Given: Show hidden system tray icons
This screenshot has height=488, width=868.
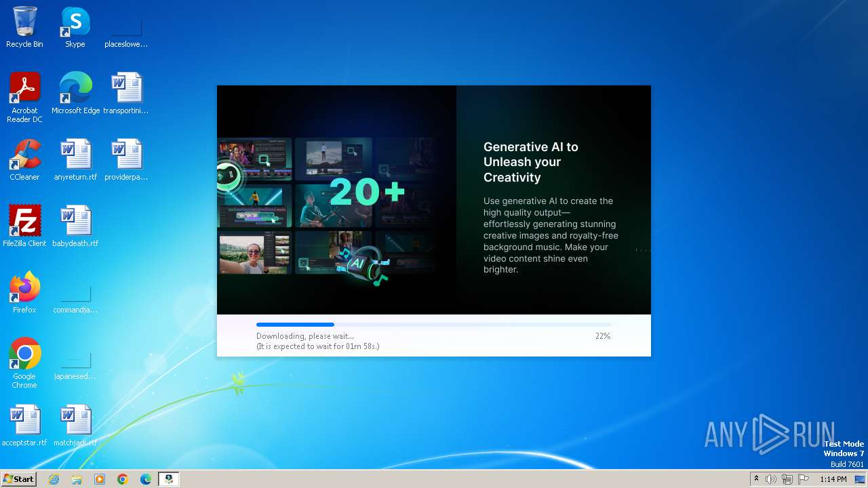Looking at the screenshot, I should [x=756, y=479].
